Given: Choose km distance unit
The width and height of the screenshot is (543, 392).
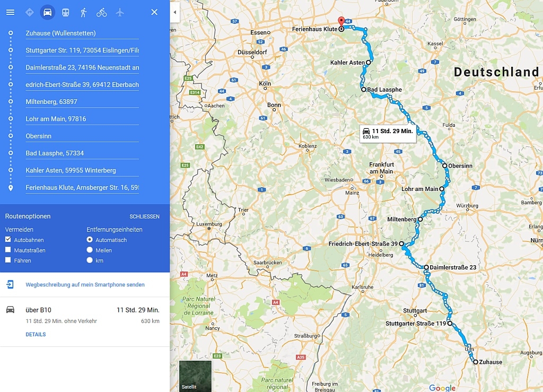Looking at the screenshot, I should coord(90,260).
